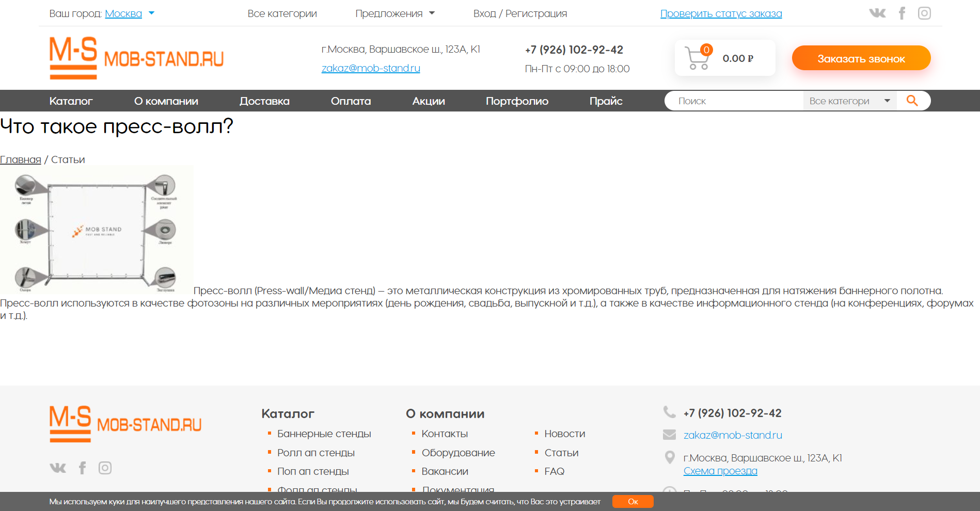Open Facebook icon in header
The image size is (980, 511).
click(902, 13)
